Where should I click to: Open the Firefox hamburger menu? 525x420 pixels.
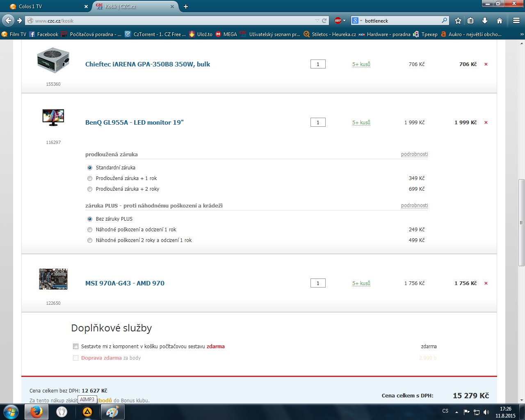(516, 21)
